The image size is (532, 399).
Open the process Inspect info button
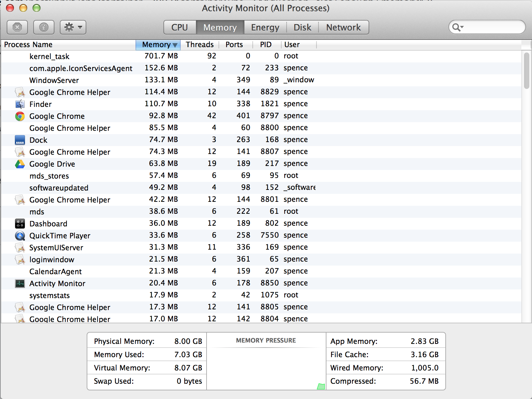click(x=44, y=27)
